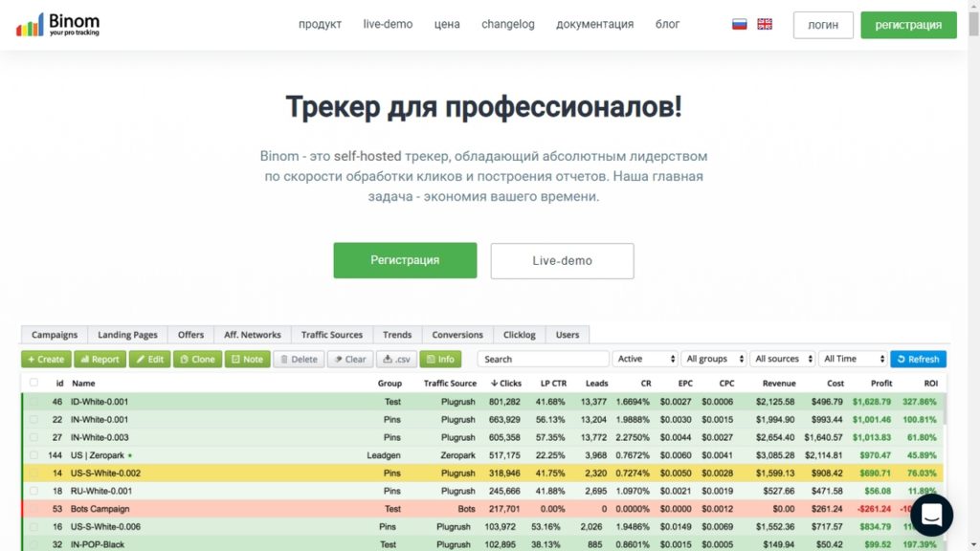Switch to the Aff. Networks tab

(253, 335)
